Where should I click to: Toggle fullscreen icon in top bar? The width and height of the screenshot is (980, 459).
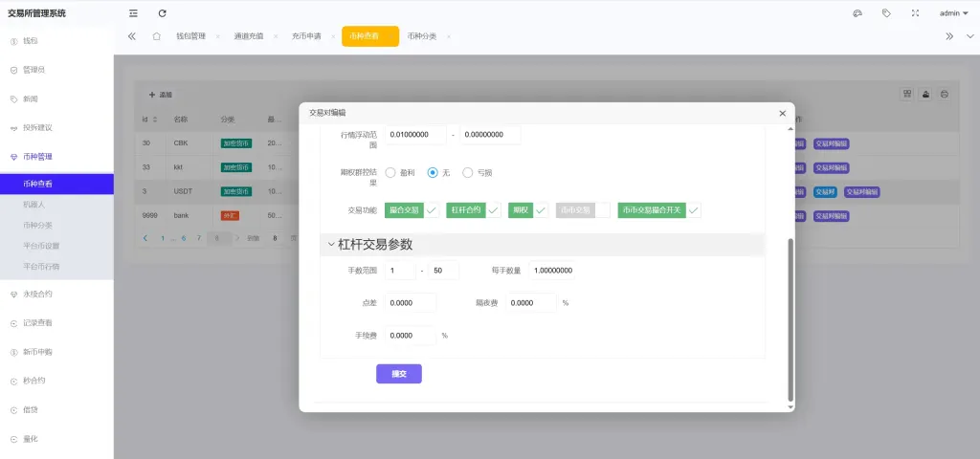(916, 13)
